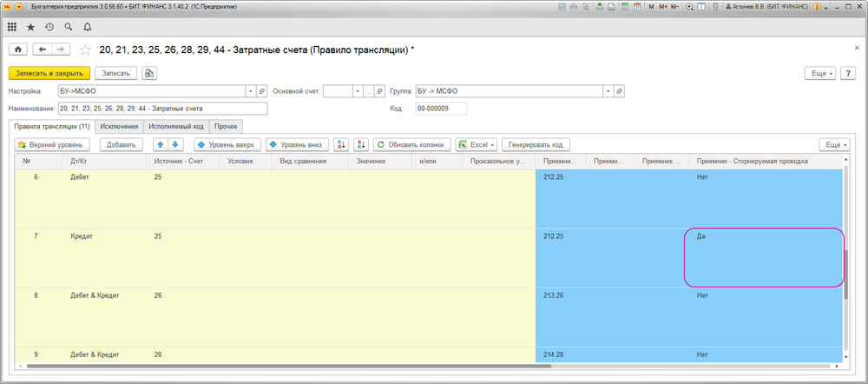Screen dimensions: 868x384
Task: Click the notifications bell icon
Action: point(87,27)
